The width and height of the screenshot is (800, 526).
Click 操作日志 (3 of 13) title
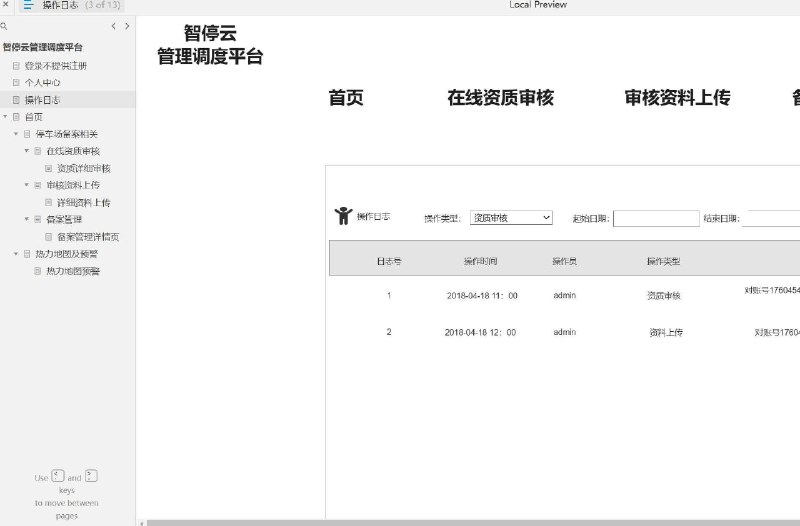(x=82, y=5)
